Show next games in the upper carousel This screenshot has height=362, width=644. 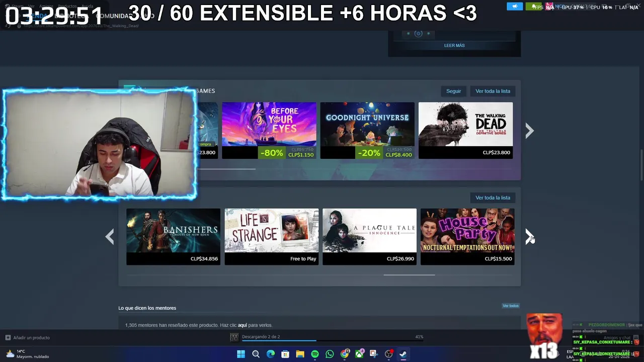[529, 131]
